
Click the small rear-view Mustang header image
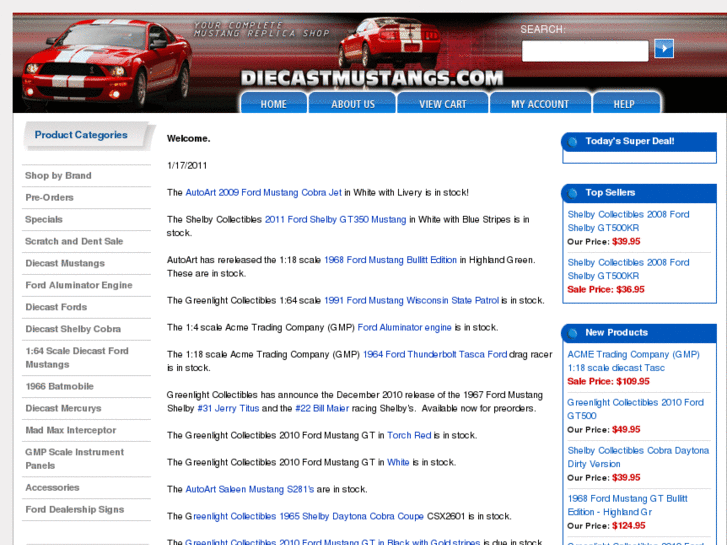389,43
